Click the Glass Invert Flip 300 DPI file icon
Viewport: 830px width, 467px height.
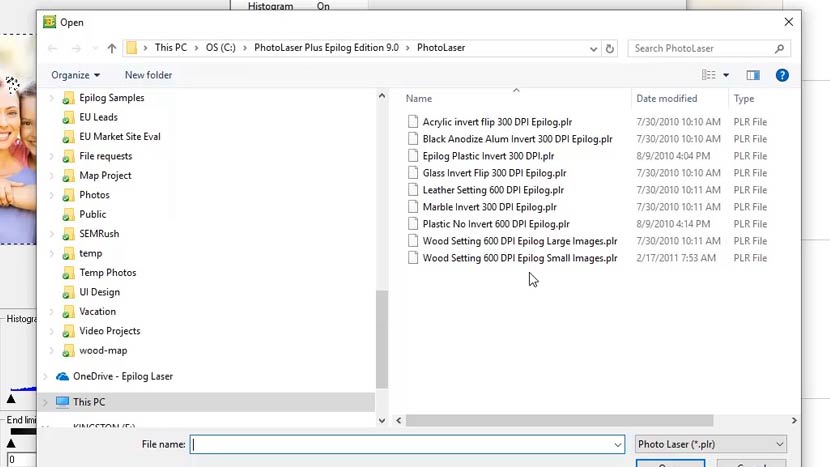[413, 173]
